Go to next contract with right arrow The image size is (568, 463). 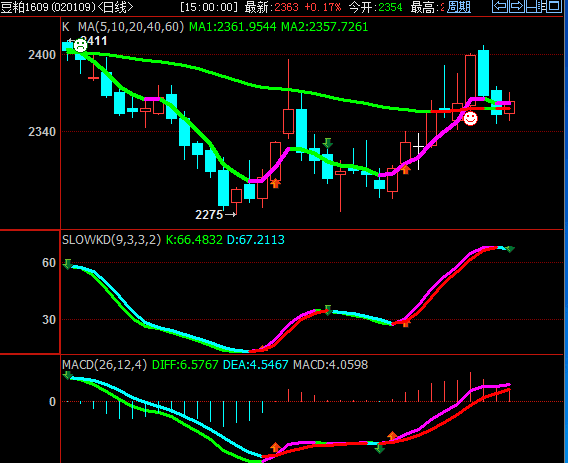pos(517,6)
